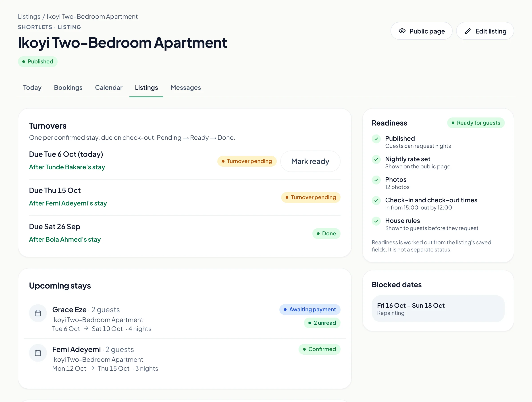532x402 pixels.
Task: Click the check icon next to Published readiness
Action: click(x=376, y=139)
